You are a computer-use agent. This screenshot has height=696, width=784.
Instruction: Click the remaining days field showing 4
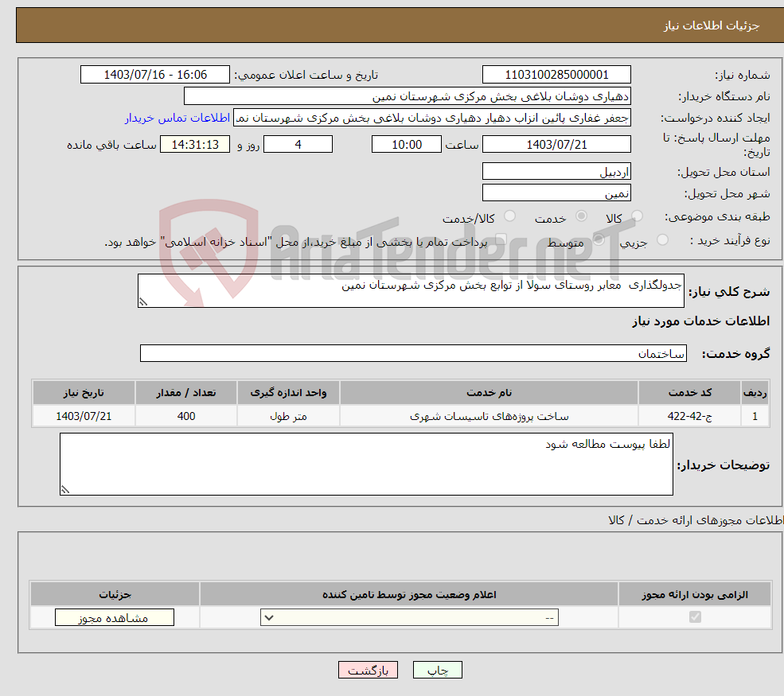[298, 145]
